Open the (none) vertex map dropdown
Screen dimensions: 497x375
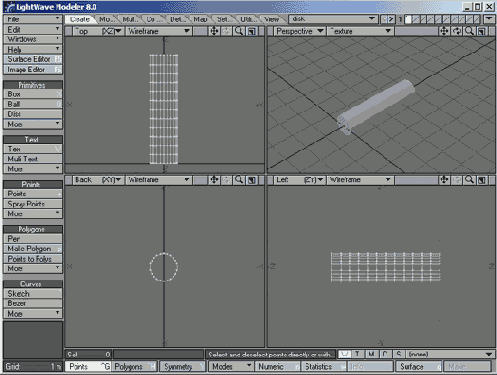[x=451, y=354]
